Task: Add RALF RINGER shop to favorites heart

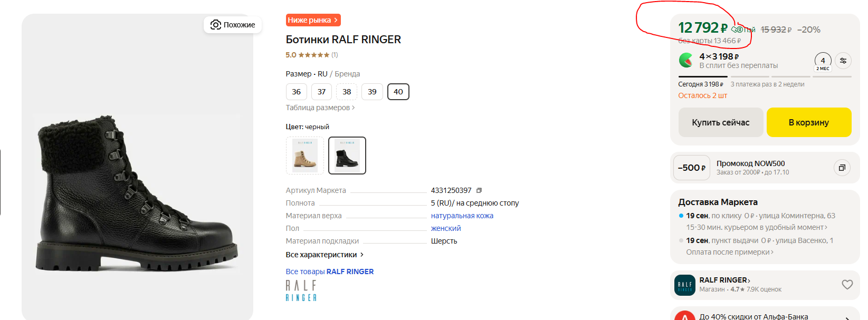Action: 847,285
